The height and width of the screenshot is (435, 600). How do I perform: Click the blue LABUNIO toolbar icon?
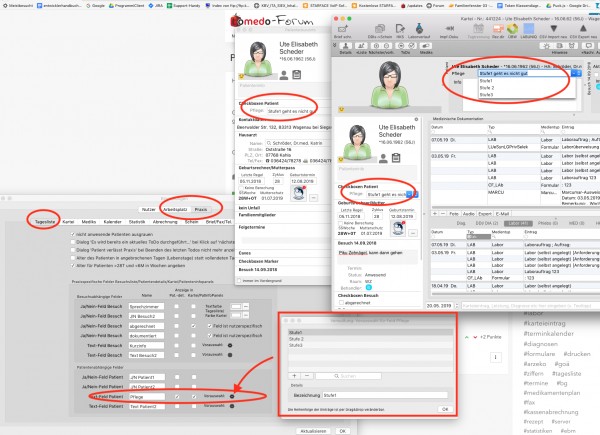528,29
